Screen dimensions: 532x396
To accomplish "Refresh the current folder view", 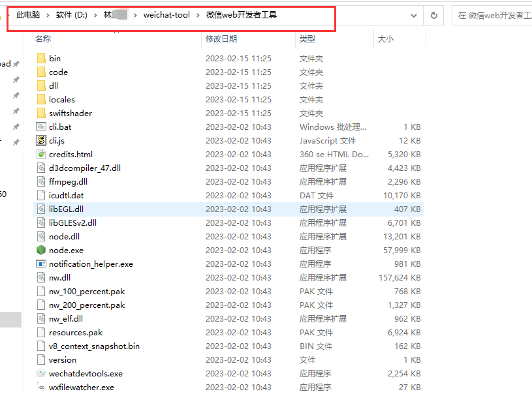I will 433,15.
